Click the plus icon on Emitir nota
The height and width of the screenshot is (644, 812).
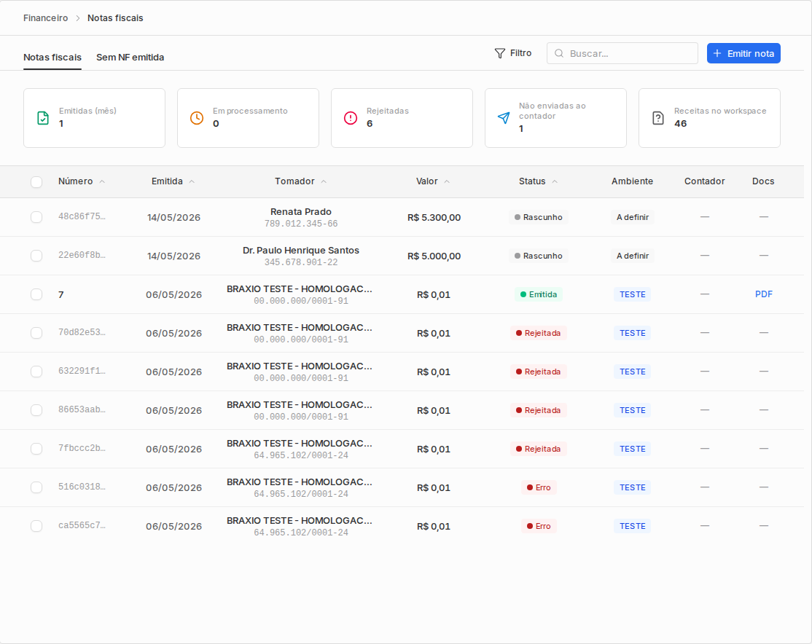tap(717, 53)
